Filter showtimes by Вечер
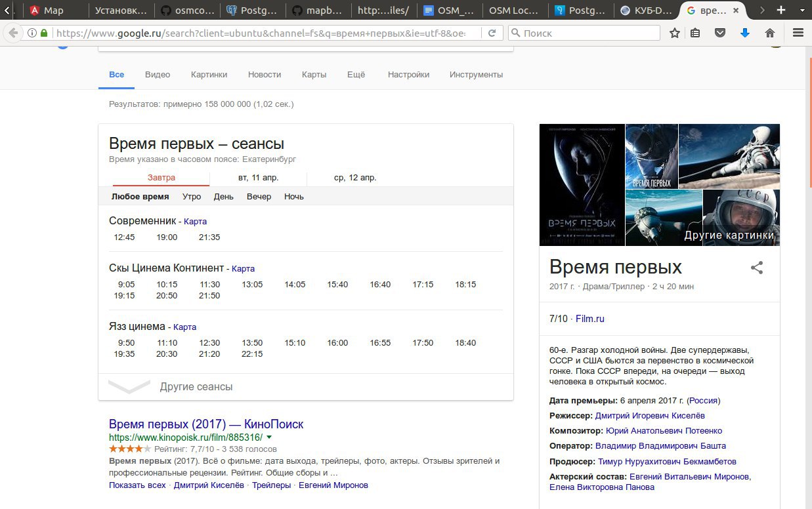Image resolution: width=812 pixels, height=509 pixels. [x=259, y=197]
